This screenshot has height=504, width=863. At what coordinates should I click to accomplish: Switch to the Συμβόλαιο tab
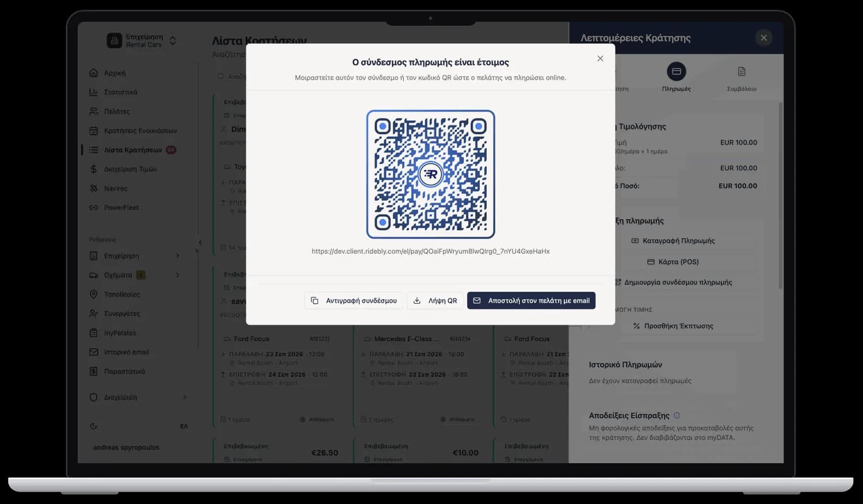(742, 77)
